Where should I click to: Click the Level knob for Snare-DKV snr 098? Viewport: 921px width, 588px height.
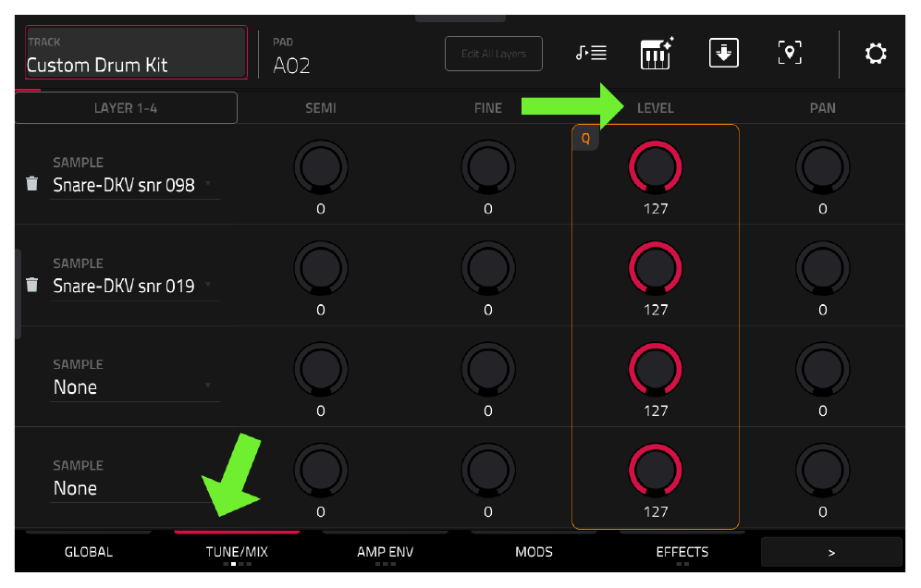[x=656, y=167]
